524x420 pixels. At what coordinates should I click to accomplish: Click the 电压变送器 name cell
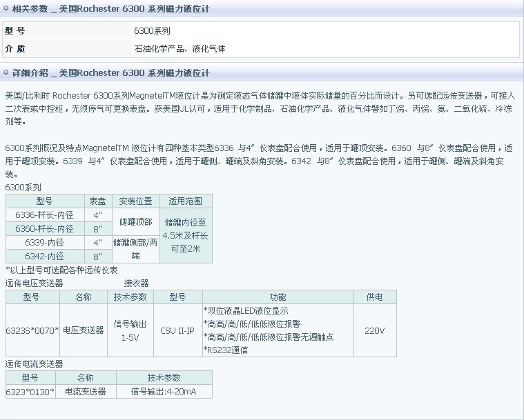pyautogui.click(x=84, y=330)
